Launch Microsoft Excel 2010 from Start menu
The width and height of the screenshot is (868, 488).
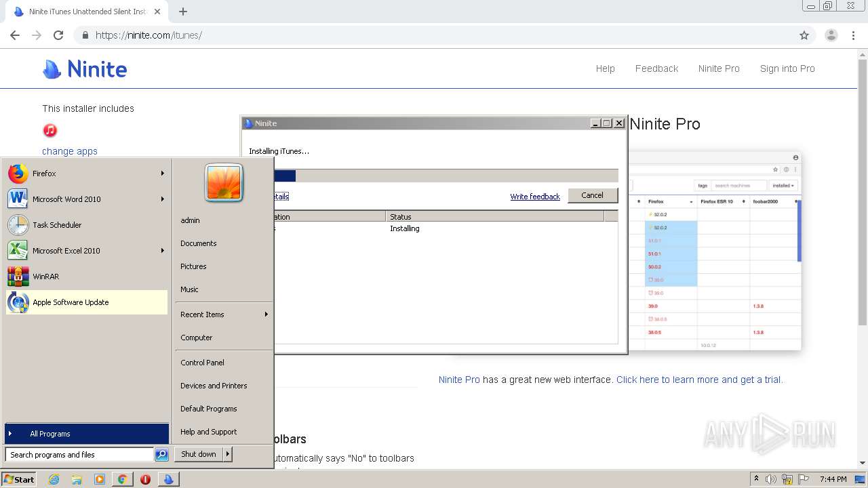coord(86,251)
